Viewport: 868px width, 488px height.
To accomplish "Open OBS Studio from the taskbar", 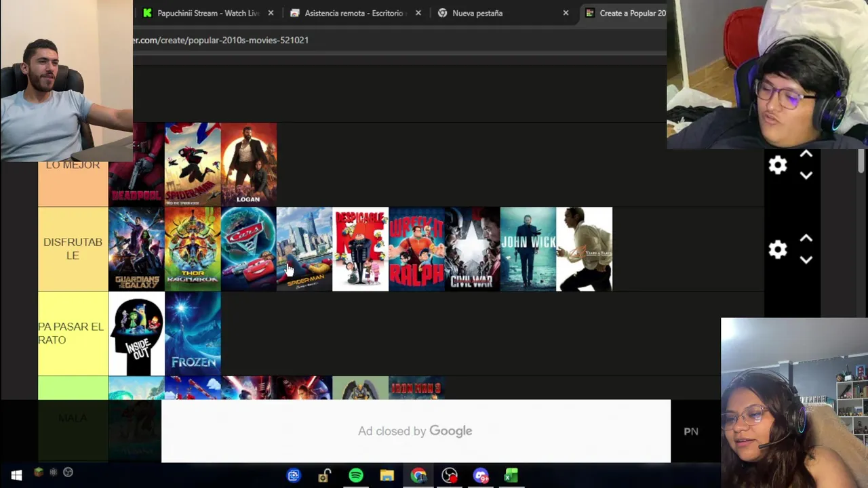I will [450, 476].
